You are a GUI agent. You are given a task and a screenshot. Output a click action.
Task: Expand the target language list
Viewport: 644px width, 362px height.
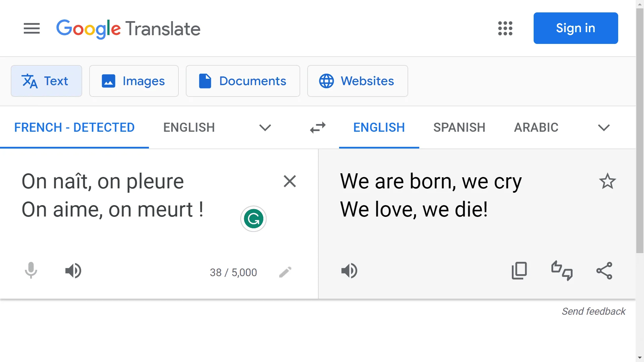[604, 128]
